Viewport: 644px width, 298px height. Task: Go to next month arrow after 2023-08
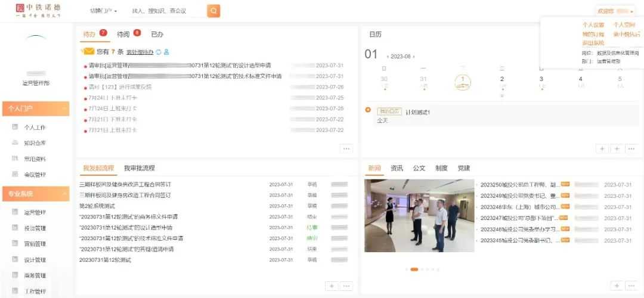pyautogui.click(x=414, y=57)
